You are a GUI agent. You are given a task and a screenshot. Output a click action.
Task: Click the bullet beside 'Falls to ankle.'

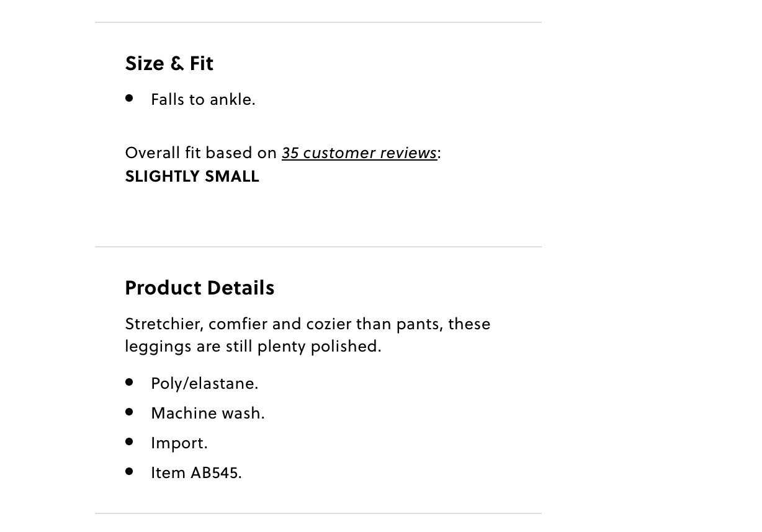[x=129, y=98]
